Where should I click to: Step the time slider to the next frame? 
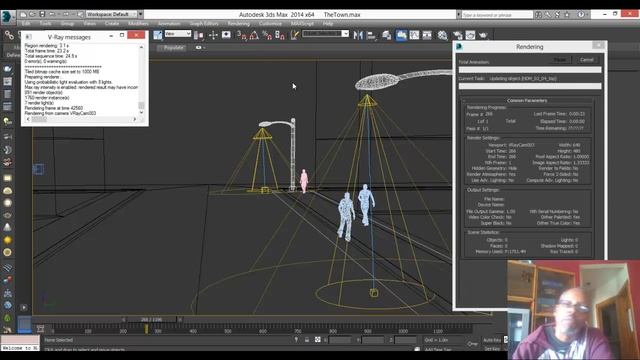[180, 320]
